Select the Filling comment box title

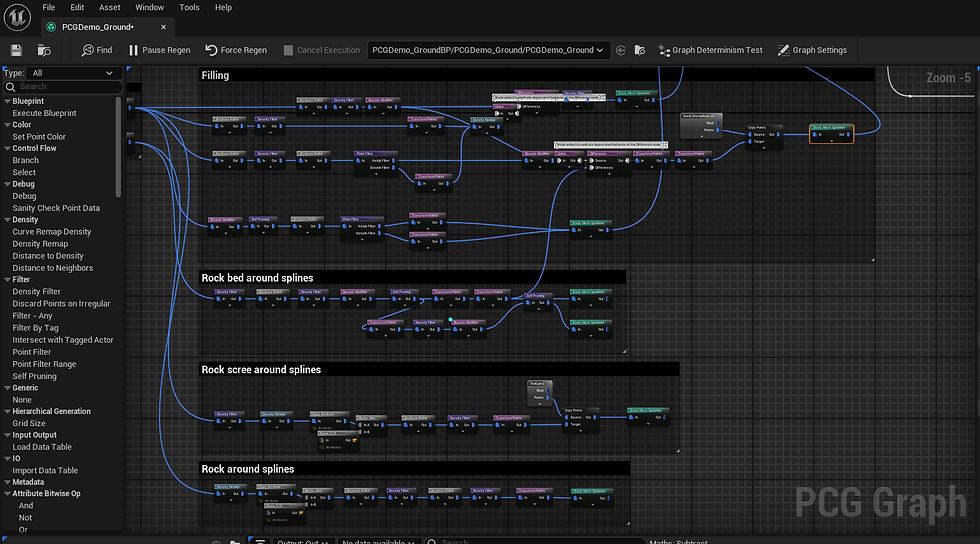coord(215,76)
